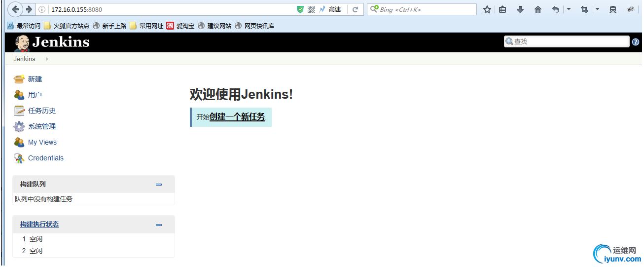Click the 系统管理 gear icon

(x=19, y=126)
